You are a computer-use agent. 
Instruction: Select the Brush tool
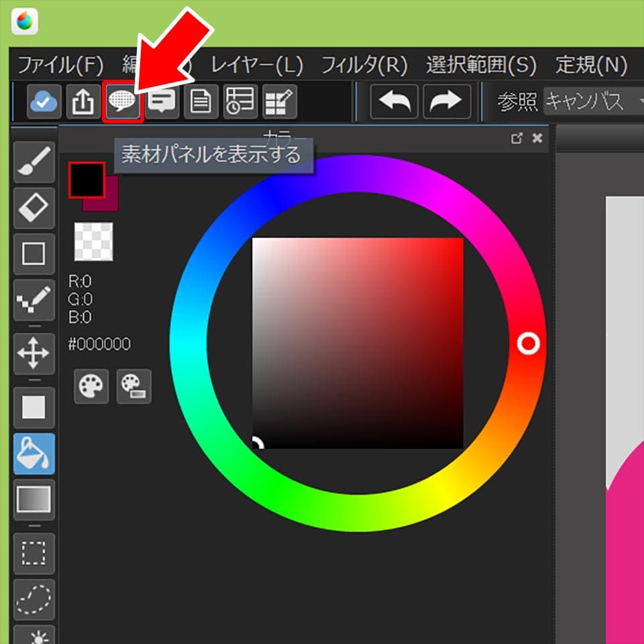(34, 162)
